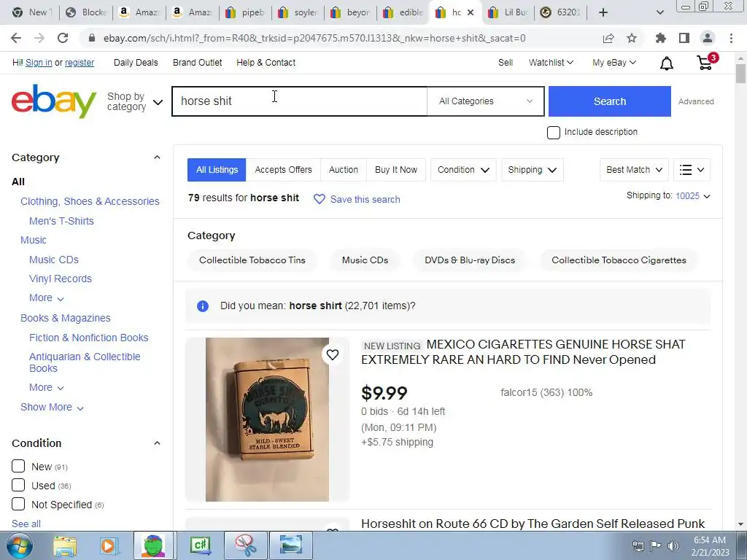Click Action Center flag tray icon
The height and width of the screenshot is (560, 747).
coord(656,546)
